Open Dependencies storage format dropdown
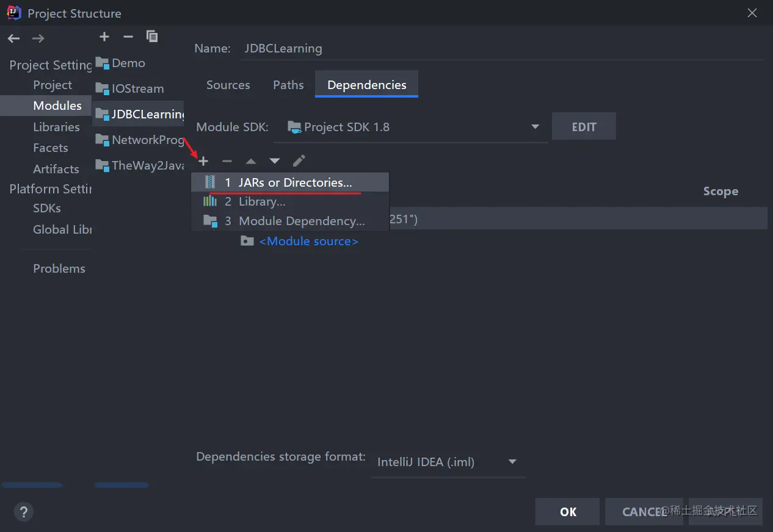The image size is (773, 532). pos(448,462)
